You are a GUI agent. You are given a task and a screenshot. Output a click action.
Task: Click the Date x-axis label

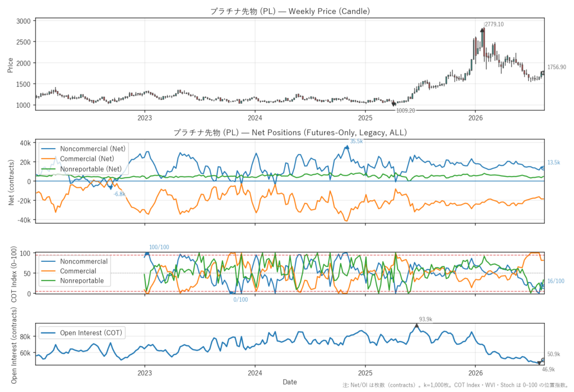tap(290, 382)
